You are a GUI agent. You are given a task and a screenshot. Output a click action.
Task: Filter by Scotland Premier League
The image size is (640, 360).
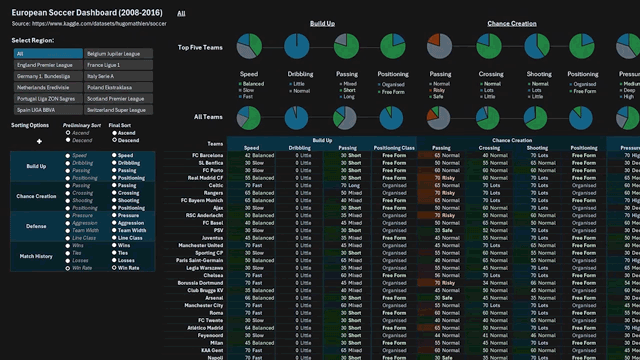tap(118, 99)
